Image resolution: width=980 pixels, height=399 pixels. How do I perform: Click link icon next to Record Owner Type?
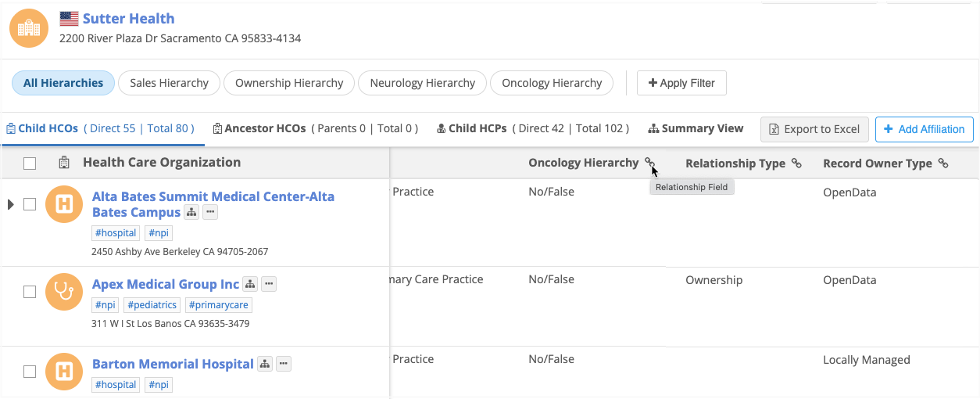tap(943, 164)
